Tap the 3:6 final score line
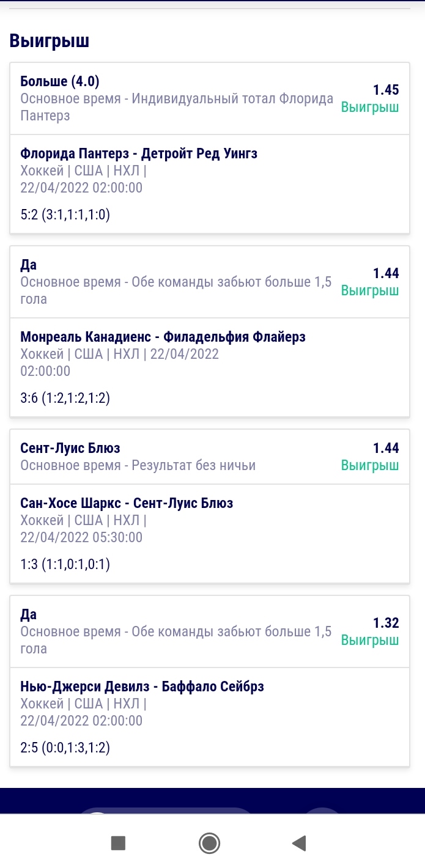Viewport: 425px width, 868px height. pyautogui.click(x=65, y=398)
